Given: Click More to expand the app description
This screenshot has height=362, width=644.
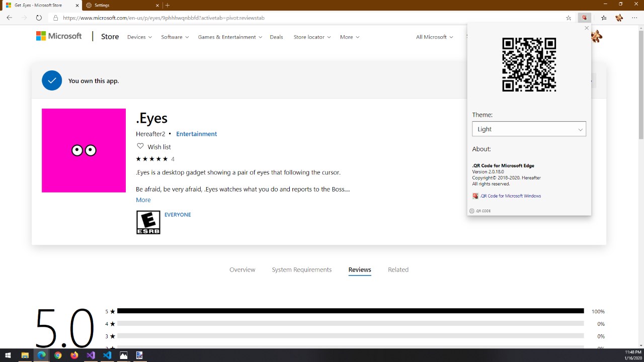Looking at the screenshot, I should (x=143, y=200).
